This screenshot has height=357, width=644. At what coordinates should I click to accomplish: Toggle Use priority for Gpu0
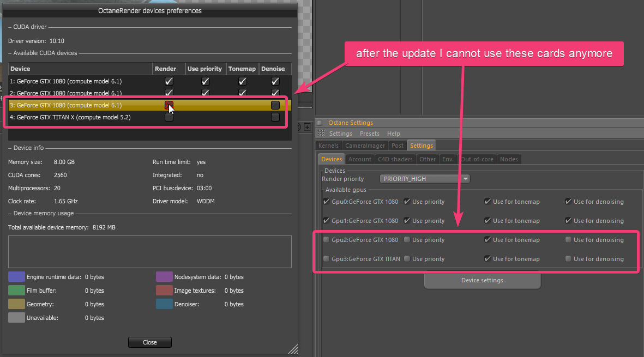[407, 202]
